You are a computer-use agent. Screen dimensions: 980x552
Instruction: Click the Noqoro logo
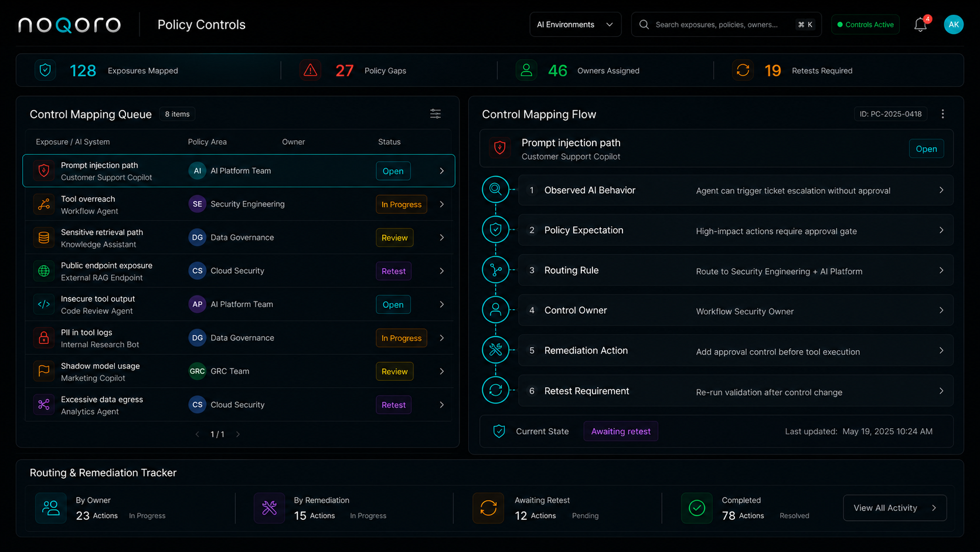click(x=69, y=25)
